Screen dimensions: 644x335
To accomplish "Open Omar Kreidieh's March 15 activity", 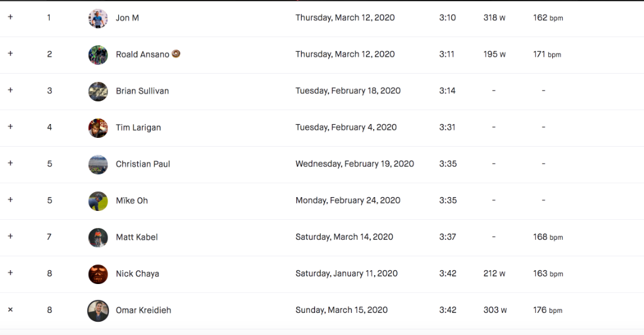I will (341, 310).
